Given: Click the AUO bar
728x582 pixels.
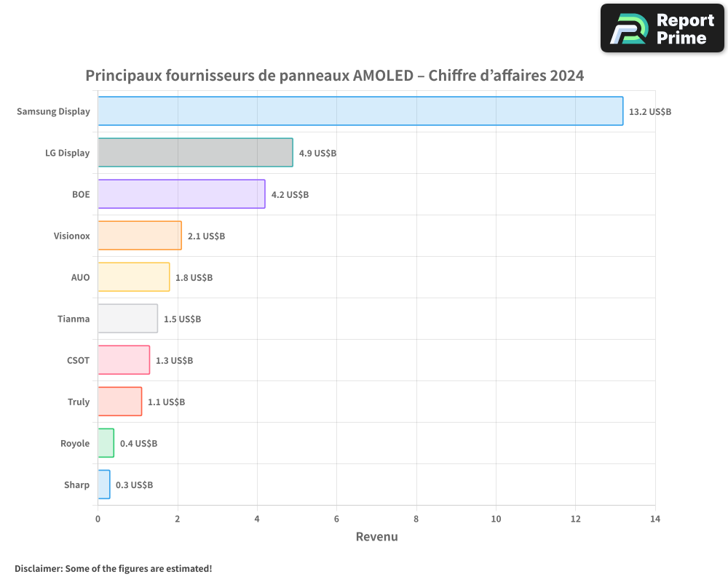Looking at the screenshot, I should point(133,277).
